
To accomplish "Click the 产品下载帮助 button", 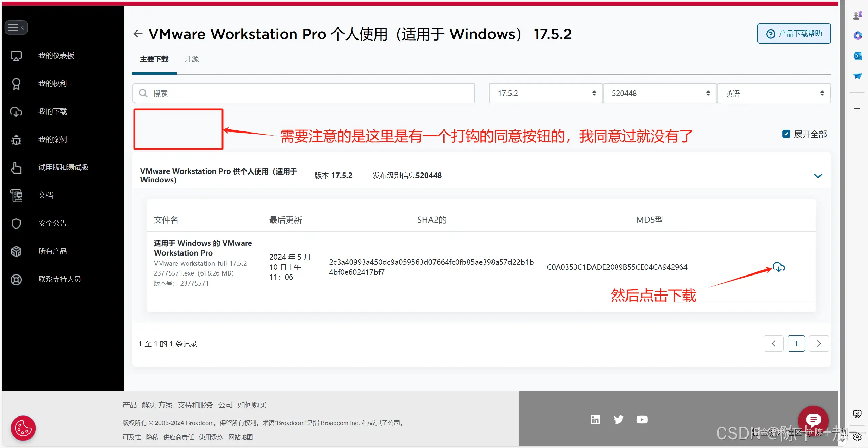I will coord(794,34).
